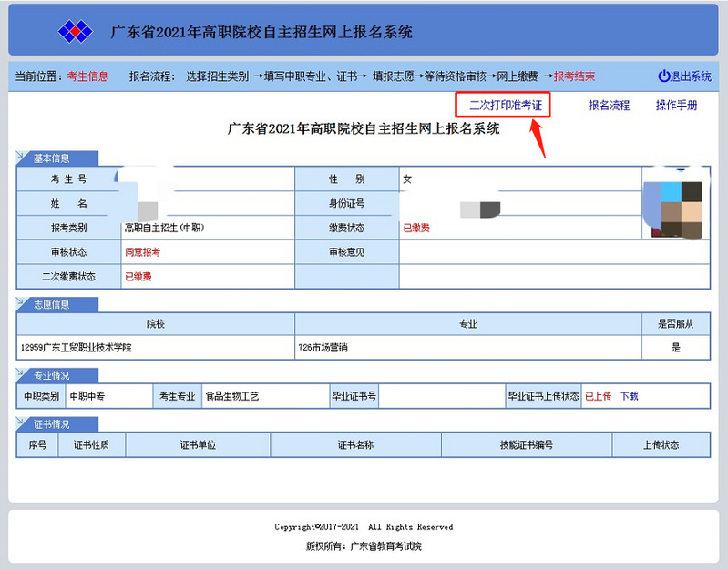Click the blue-red diamond site logo
Screen dimensions: 728x570
(76, 32)
